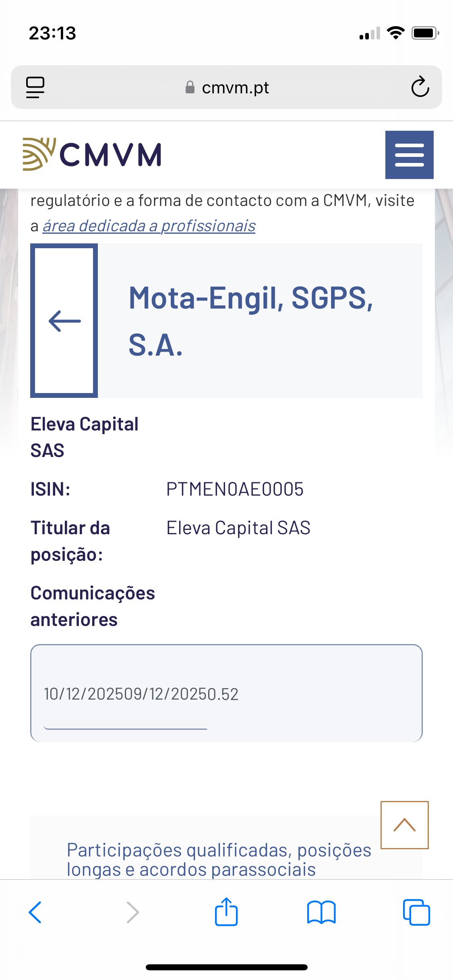Tap the battery indicator in status bar

pyautogui.click(x=424, y=33)
